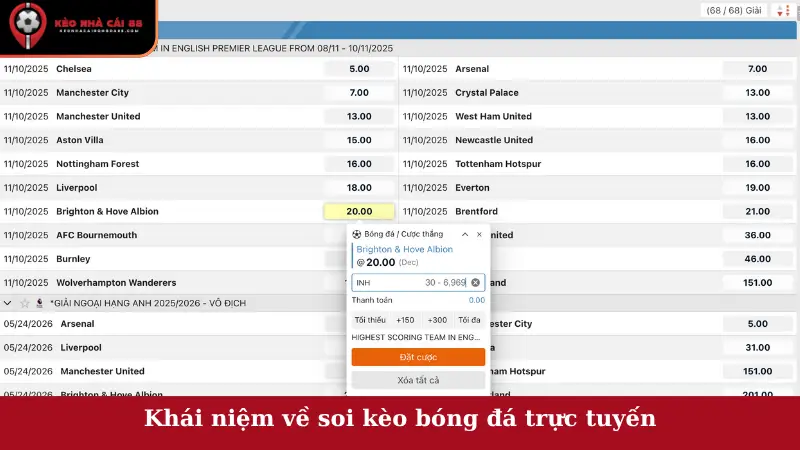Select Manchester City odds 7.00
800x450 pixels.
pyautogui.click(x=359, y=92)
